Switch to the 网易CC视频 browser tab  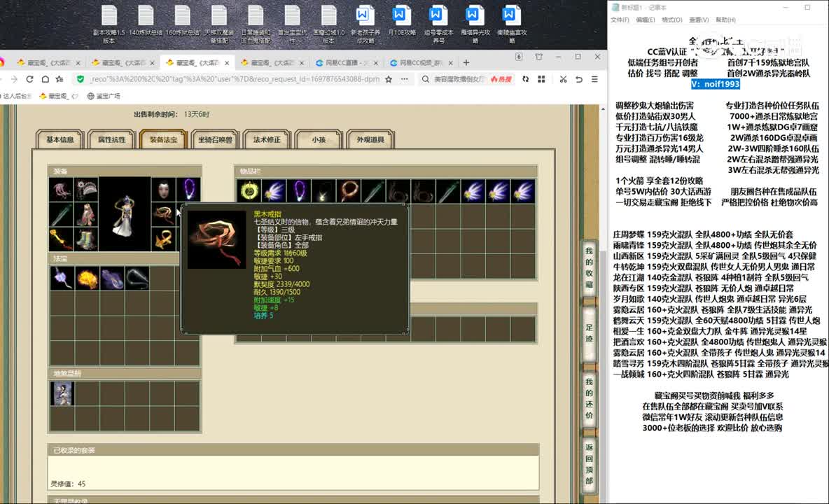pyautogui.click(x=420, y=62)
